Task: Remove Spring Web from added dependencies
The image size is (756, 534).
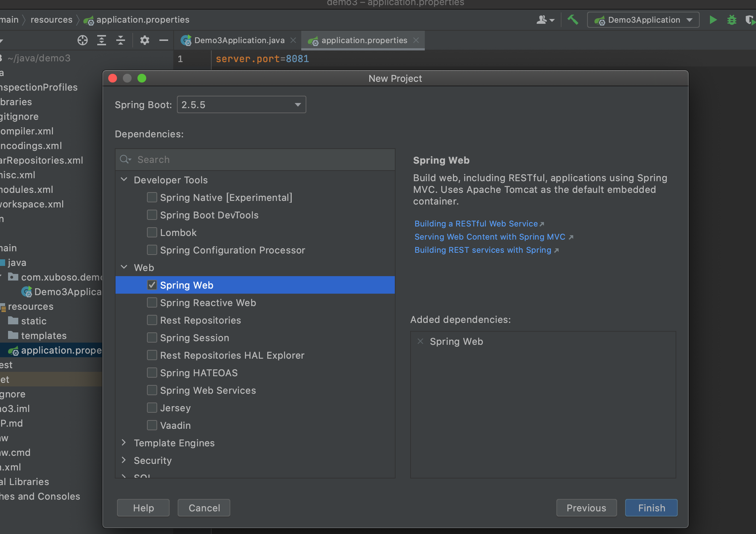Action: (x=420, y=341)
